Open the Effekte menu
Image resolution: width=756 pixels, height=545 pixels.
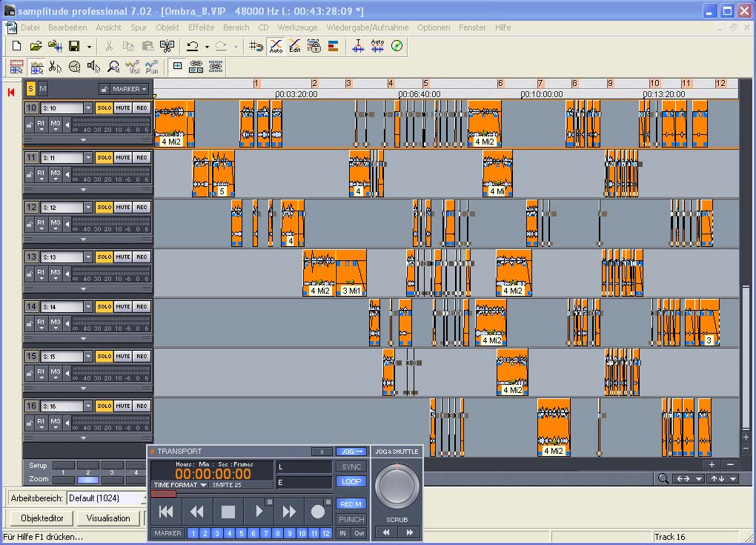pyautogui.click(x=201, y=27)
